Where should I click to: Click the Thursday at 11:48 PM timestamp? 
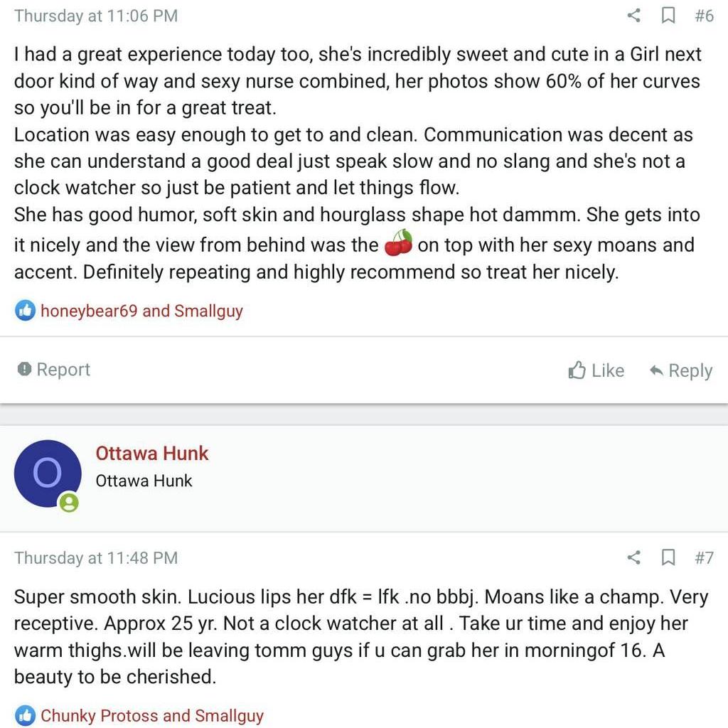[96, 558]
